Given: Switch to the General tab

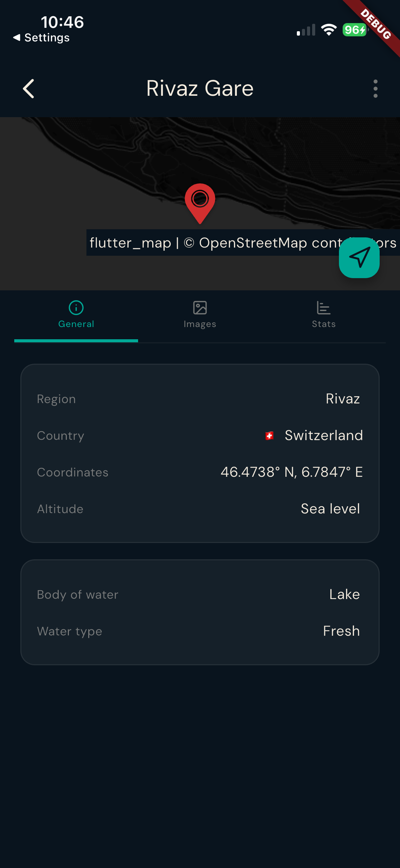Looking at the screenshot, I should [x=76, y=315].
